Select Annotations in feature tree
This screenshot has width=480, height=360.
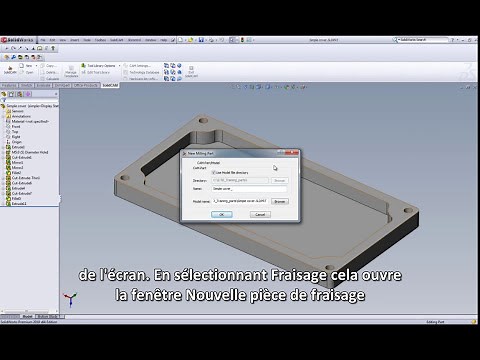pos(19,116)
